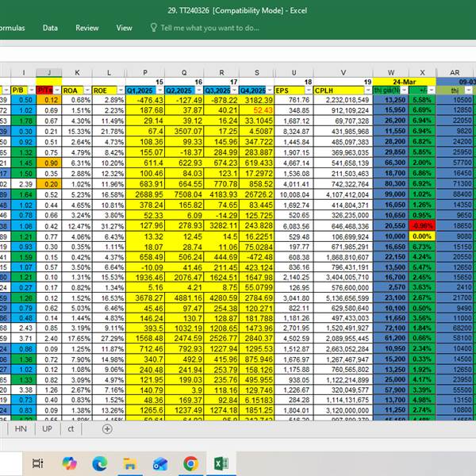Open the Q3,2025 filter dropdown

pos(234,90)
